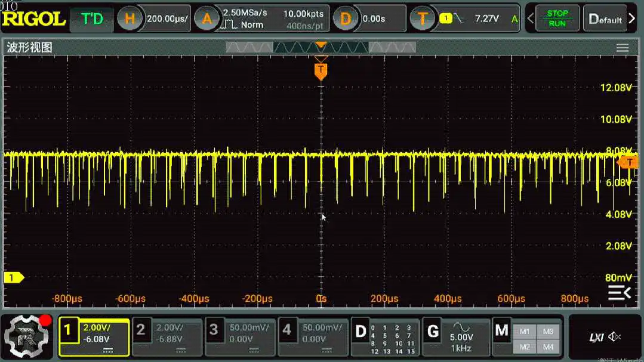
Task: Select trigger source channel 1 badge
Action: click(446, 18)
